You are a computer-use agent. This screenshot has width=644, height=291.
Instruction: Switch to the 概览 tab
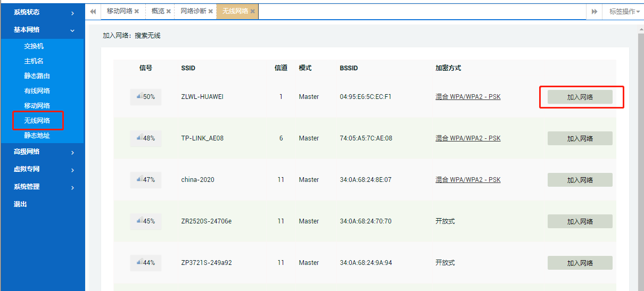pos(158,11)
